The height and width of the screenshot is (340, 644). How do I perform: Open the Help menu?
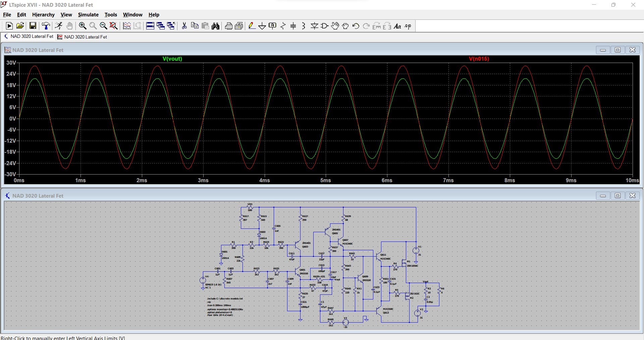pos(154,15)
